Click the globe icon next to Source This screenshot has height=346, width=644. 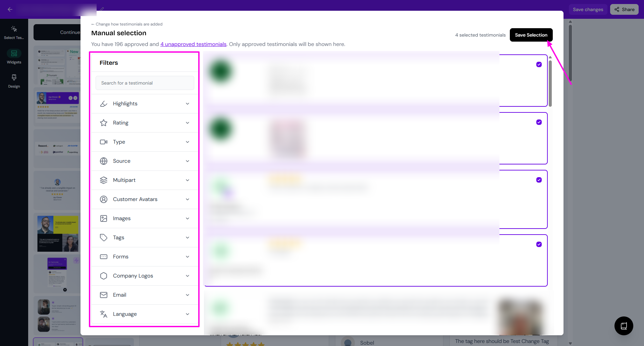coord(104,161)
